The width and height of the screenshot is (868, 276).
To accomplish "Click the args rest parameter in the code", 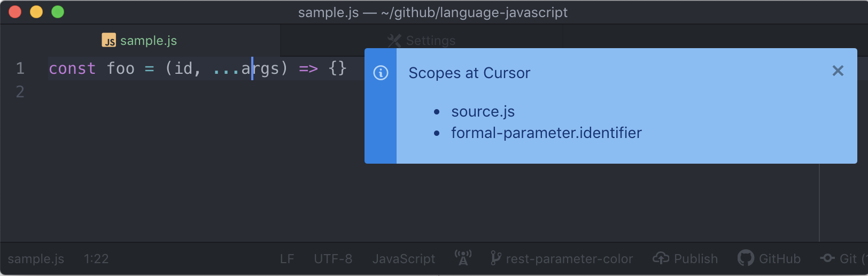I will point(260,68).
